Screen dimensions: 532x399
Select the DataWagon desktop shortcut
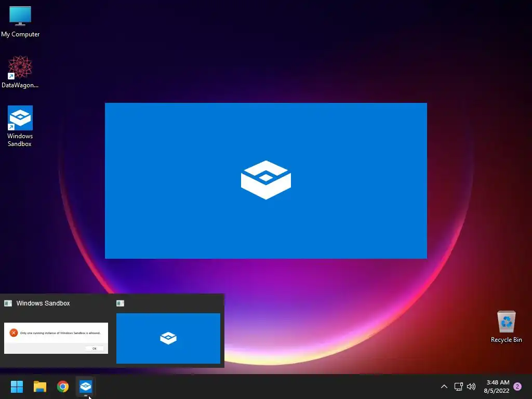coord(20,72)
